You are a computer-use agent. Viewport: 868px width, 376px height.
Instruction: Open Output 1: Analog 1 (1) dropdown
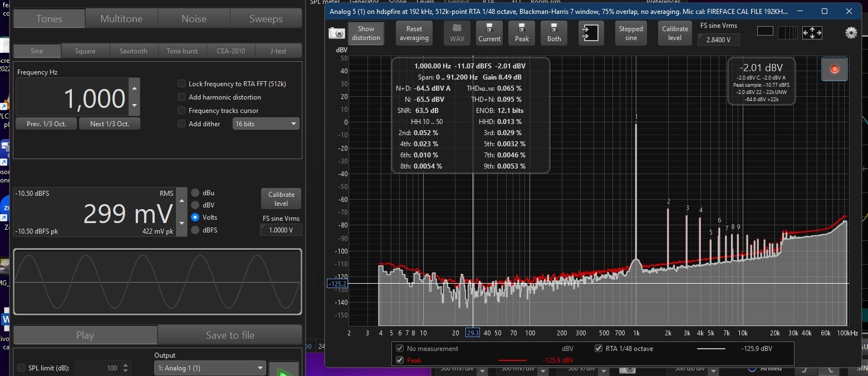tap(210, 368)
